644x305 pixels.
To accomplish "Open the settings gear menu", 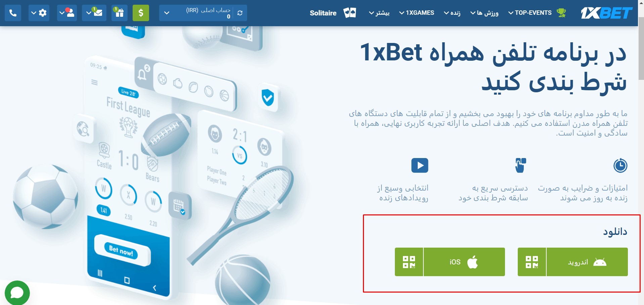I will pos(39,13).
